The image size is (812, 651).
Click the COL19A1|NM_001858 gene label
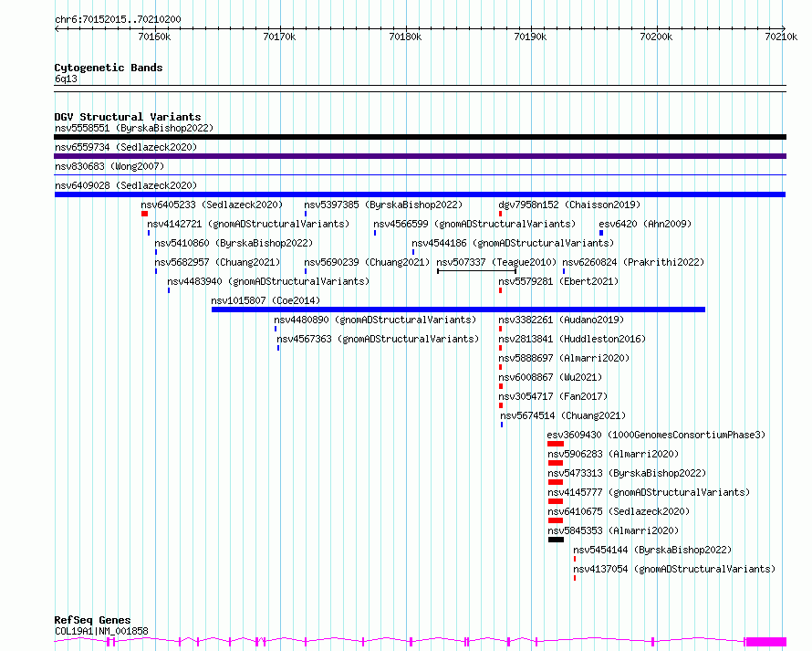tap(101, 631)
